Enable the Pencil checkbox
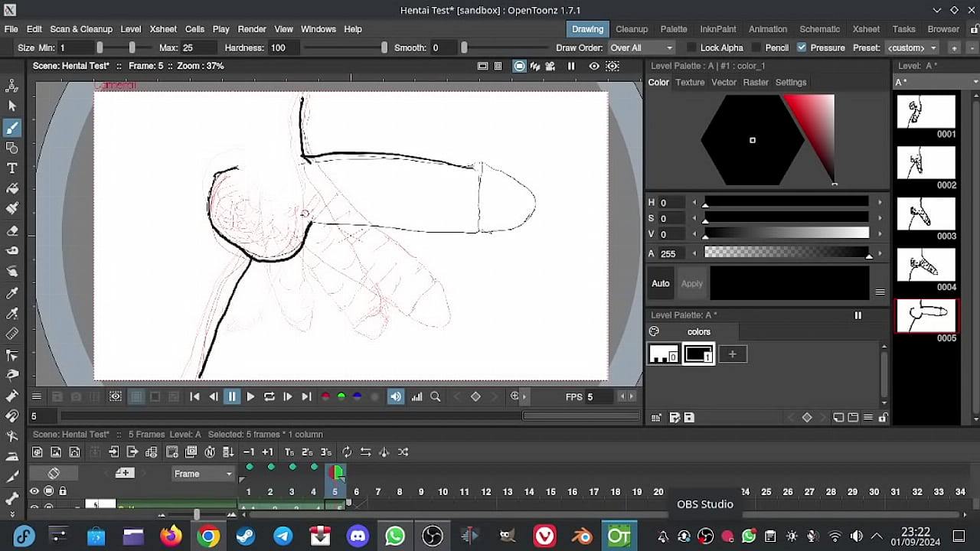 click(x=756, y=47)
